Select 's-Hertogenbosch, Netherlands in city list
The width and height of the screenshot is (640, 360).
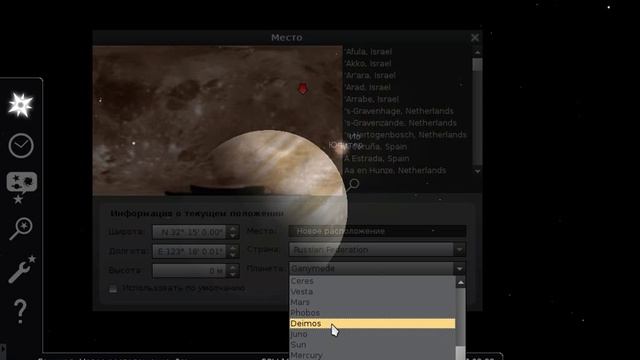click(405, 135)
